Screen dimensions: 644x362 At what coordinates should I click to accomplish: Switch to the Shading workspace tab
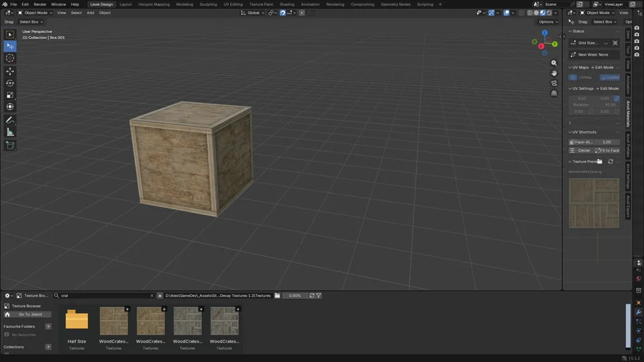(286, 4)
